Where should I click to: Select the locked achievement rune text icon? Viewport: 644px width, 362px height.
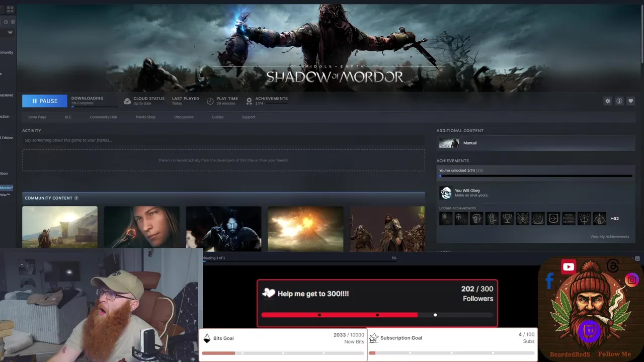pos(569,219)
